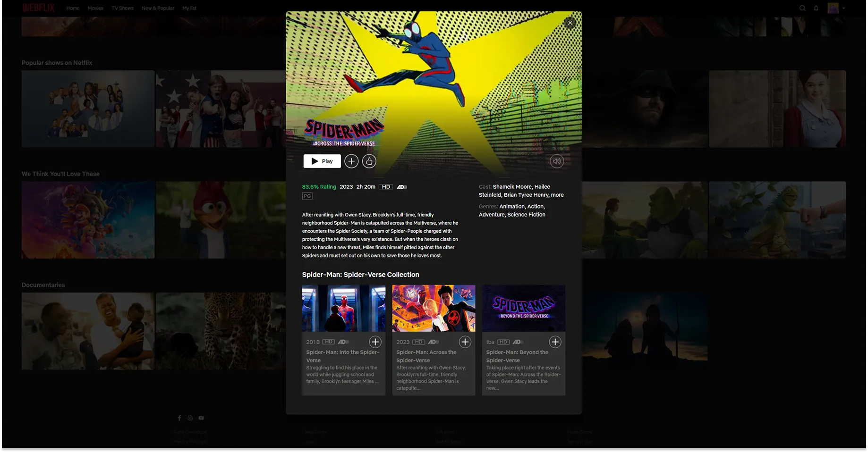Add Spider-Man to My List via plus icon
The height and width of the screenshot is (452, 868).
point(351,161)
